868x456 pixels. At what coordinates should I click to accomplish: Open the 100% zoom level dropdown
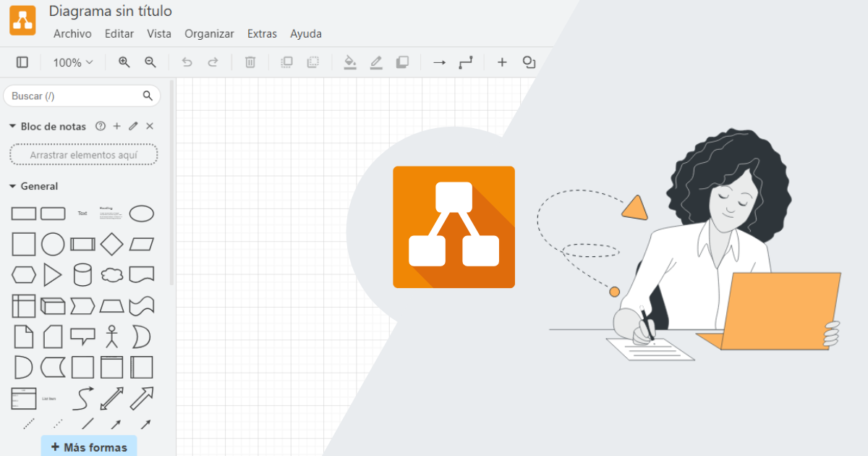pos(72,62)
